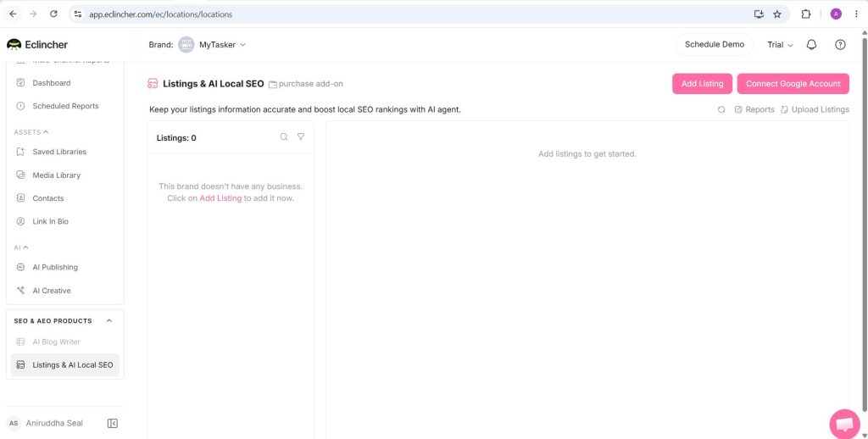This screenshot has width=868, height=439.
Task: Search listings with the magnifier icon
Action: (283, 136)
